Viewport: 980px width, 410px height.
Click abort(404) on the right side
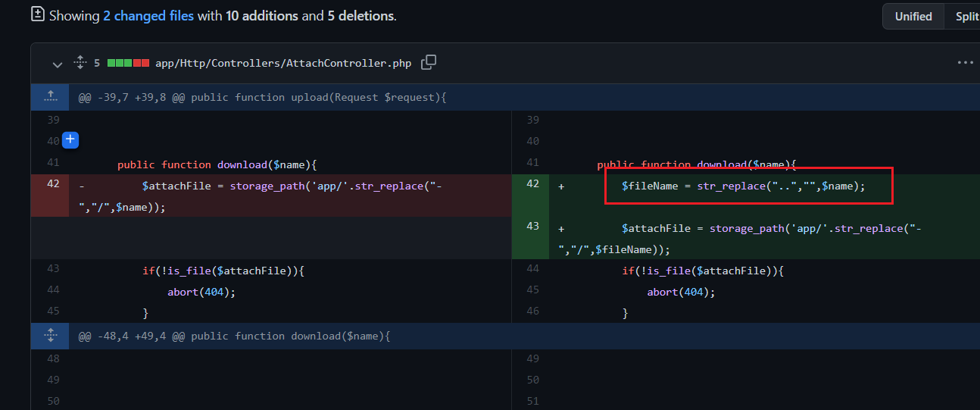(x=681, y=292)
